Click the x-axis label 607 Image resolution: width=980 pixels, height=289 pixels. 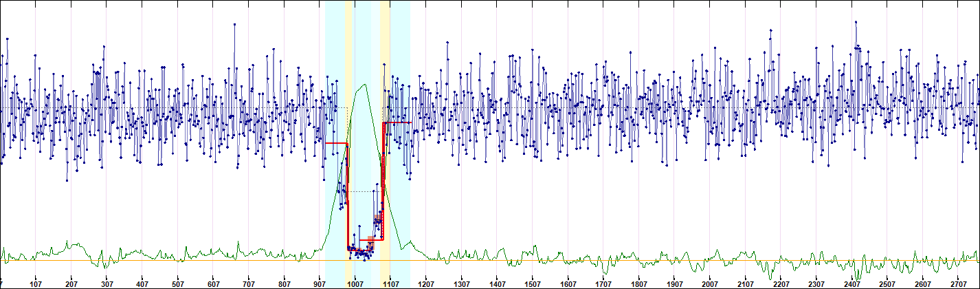click(213, 283)
